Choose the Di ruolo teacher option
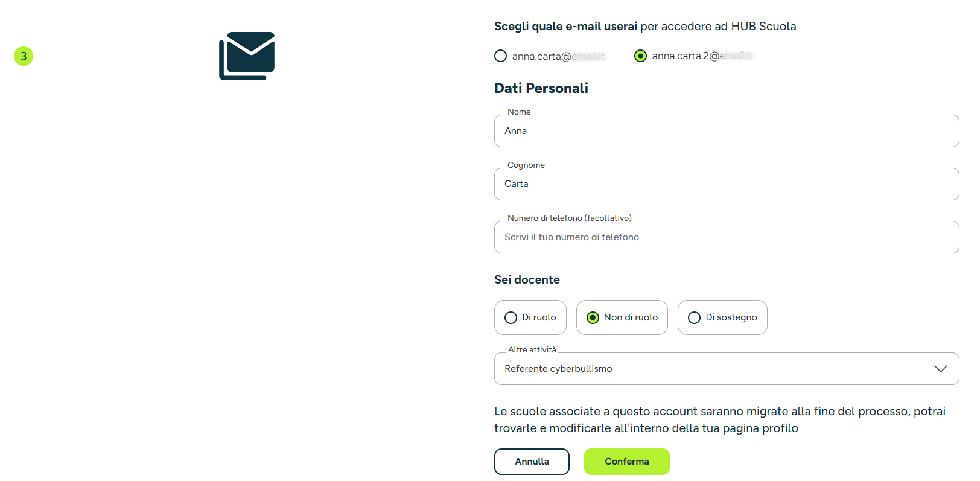This screenshot has height=481, width=980. coord(530,317)
